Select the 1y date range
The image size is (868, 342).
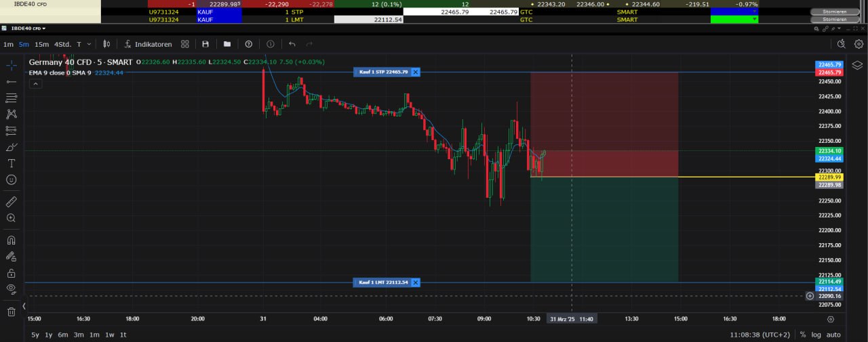tap(49, 335)
